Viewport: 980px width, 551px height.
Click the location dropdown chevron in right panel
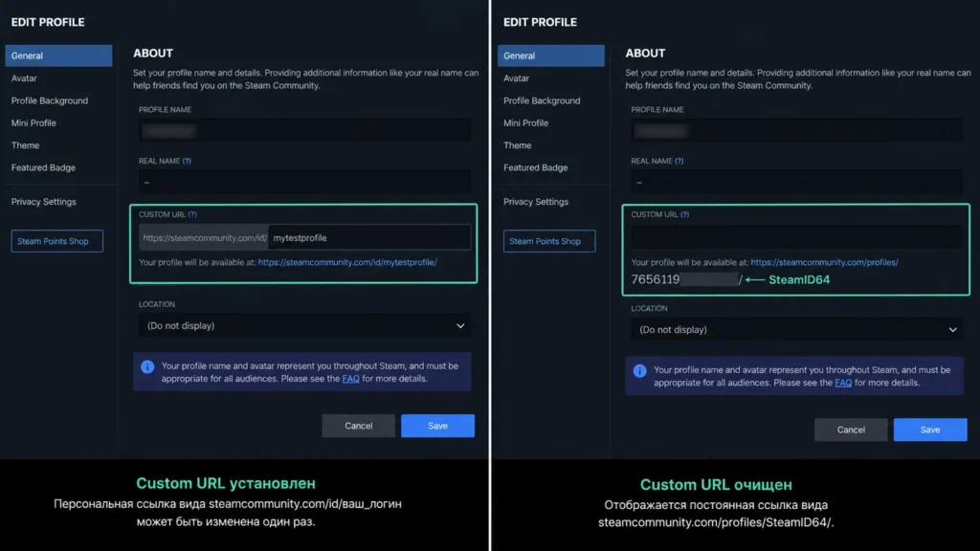click(x=953, y=330)
